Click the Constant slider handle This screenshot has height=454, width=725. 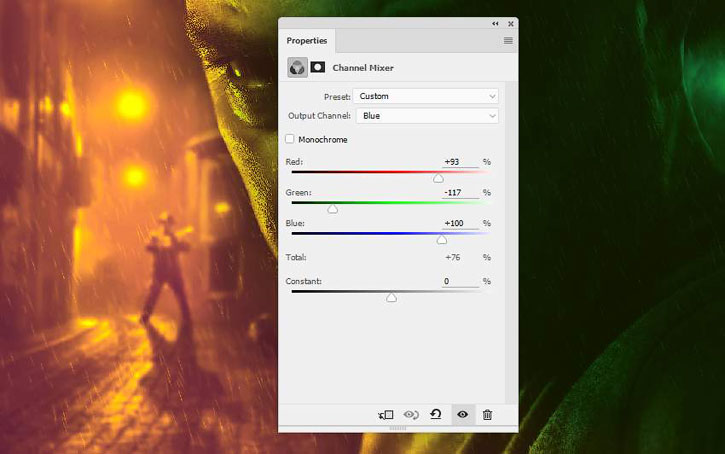point(391,298)
